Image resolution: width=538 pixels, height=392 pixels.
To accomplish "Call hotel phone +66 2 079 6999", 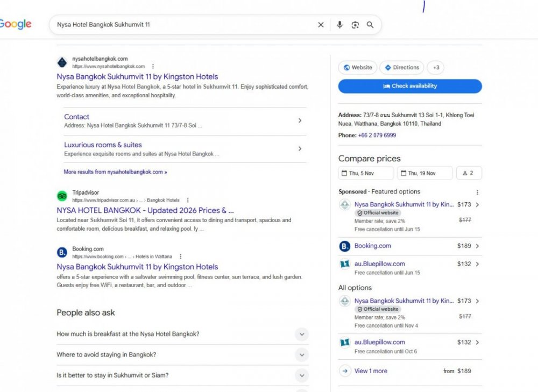I will [x=377, y=135].
